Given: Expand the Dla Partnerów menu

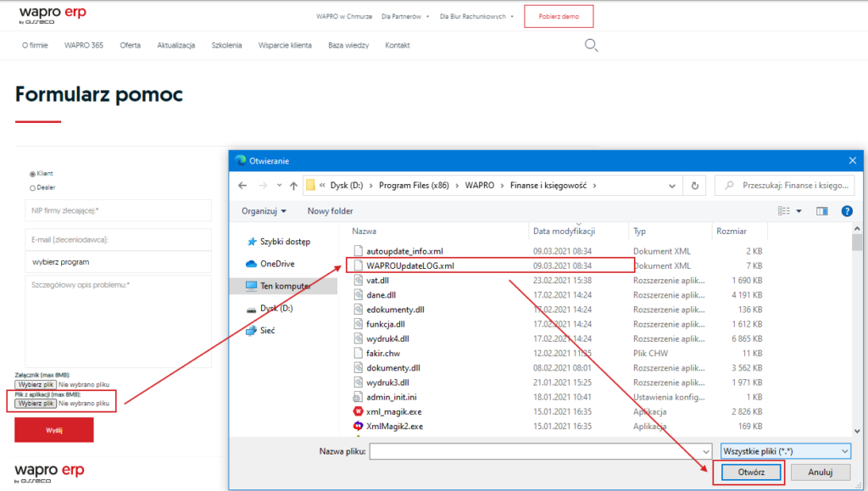Looking at the screenshot, I should (x=404, y=17).
